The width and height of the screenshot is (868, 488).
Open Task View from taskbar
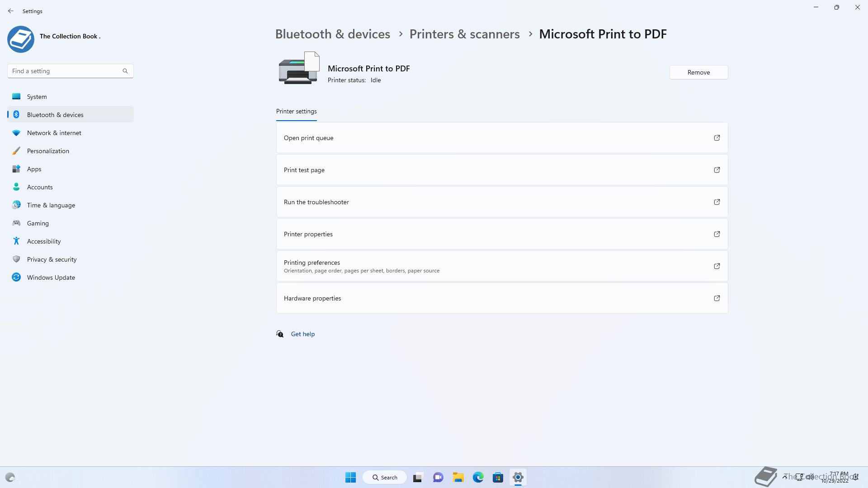pos(418,477)
